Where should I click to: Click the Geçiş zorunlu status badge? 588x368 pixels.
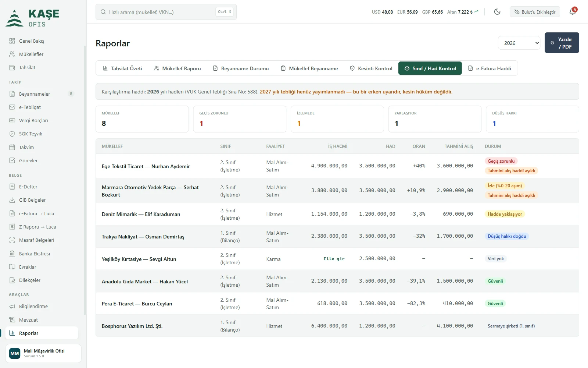(x=501, y=161)
